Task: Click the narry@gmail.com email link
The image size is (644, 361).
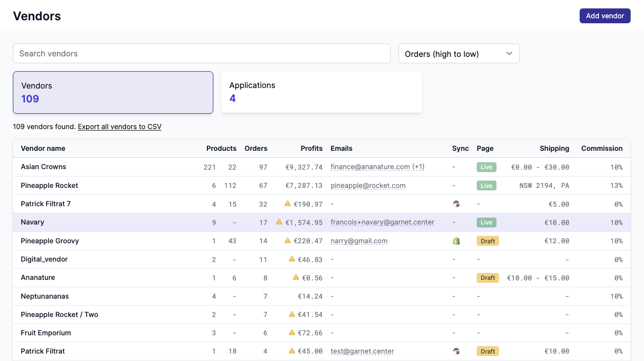Action: click(x=359, y=241)
